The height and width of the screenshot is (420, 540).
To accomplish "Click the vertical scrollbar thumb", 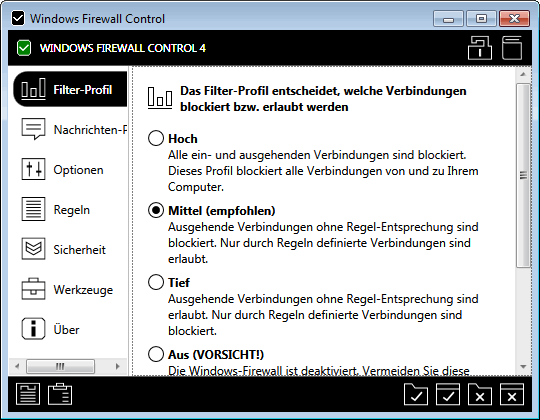I will click(523, 175).
